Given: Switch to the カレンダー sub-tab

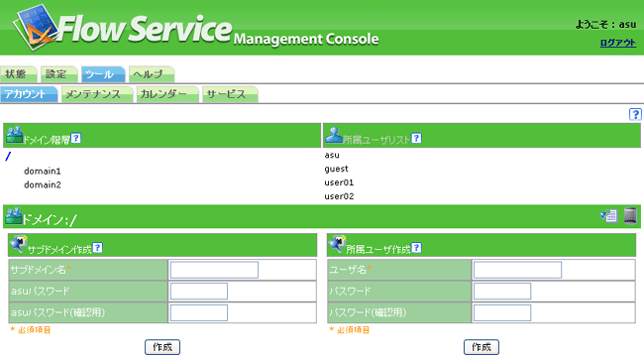Looking at the screenshot, I should [167, 94].
